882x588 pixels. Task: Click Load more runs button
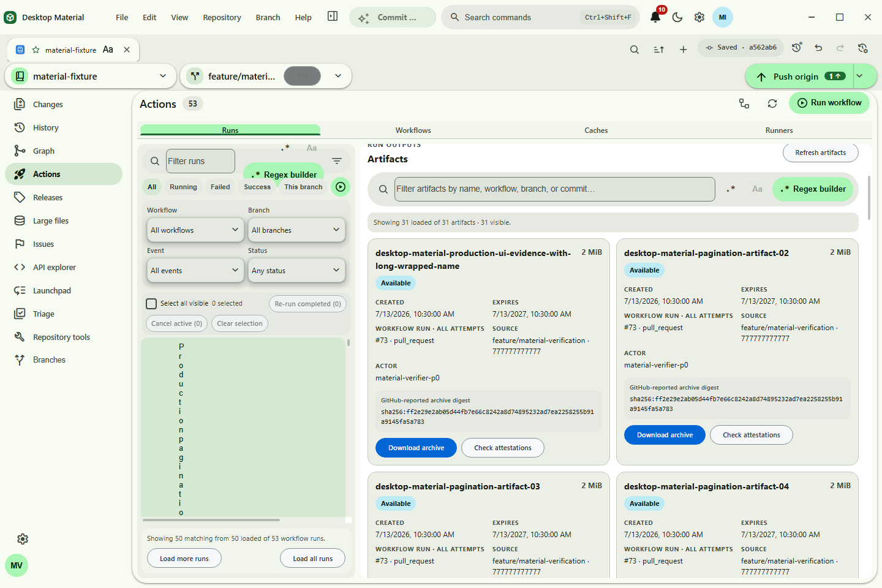(x=184, y=559)
